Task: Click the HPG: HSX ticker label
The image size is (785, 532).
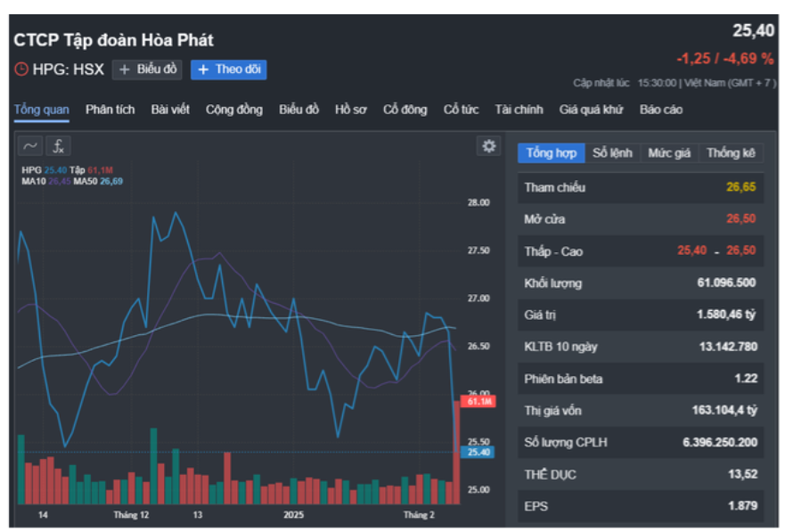Action: (x=68, y=70)
